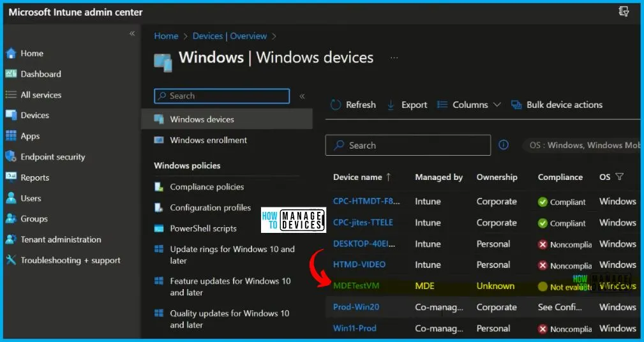Click the Noncompliant status for HTMD-VIDEO
The image size is (644, 342).
point(565,265)
